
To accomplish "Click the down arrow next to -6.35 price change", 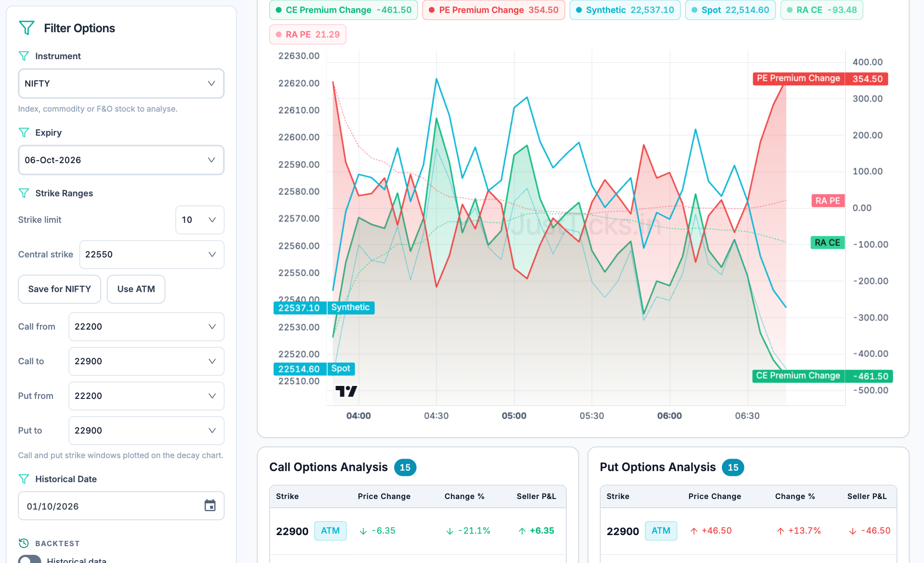I will pos(363,531).
